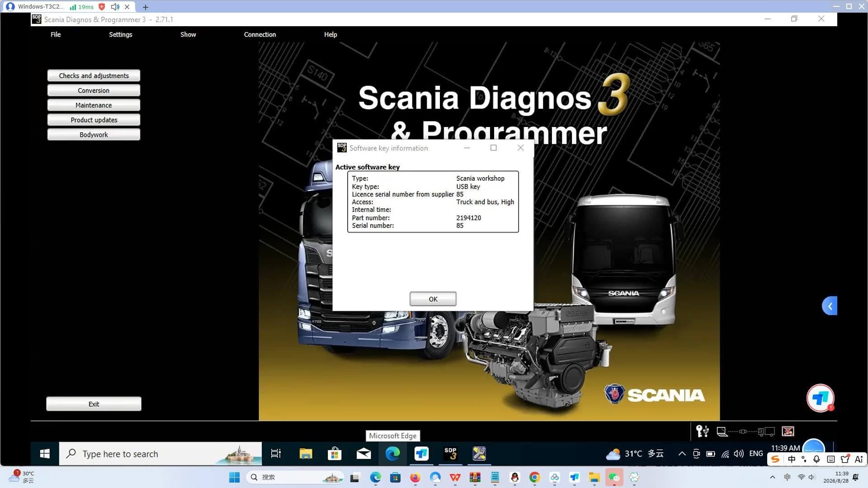This screenshot has height=488, width=868.
Task: Launch Microsoft Edge on remote taskbar
Action: pyautogui.click(x=392, y=454)
